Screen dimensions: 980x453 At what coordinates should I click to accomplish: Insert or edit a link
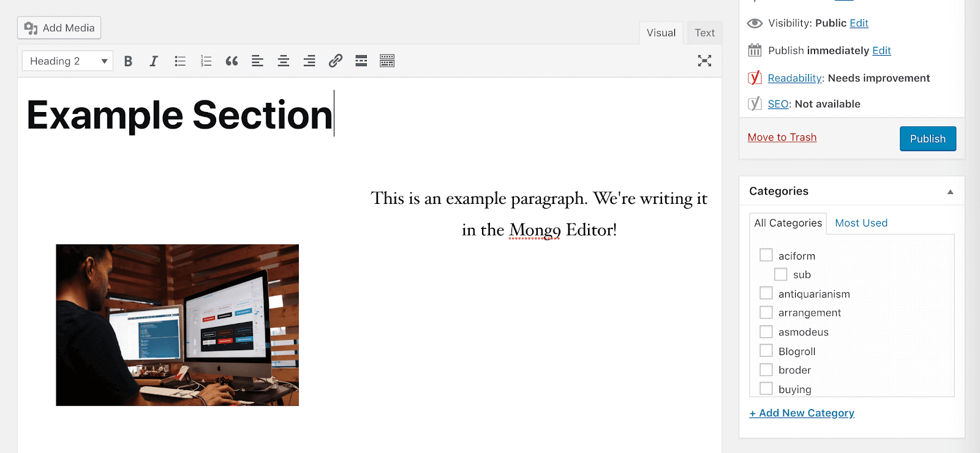(335, 61)
